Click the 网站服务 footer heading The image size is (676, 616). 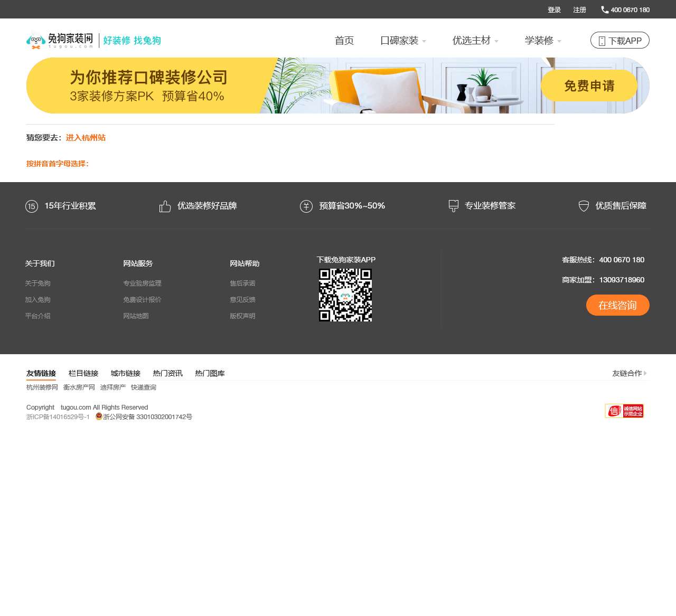pos(138,263)
